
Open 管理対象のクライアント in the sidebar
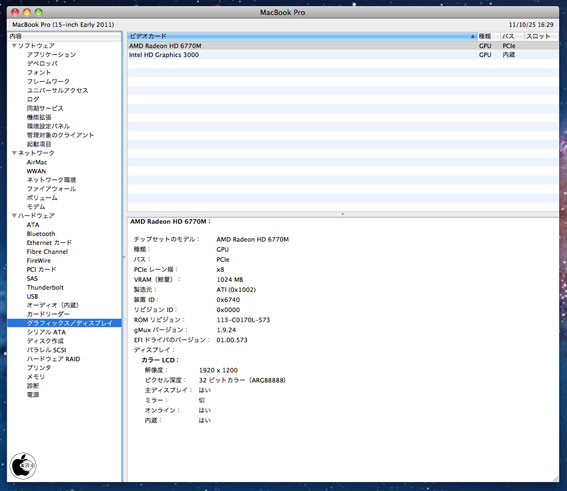click(x=60, y=135)
